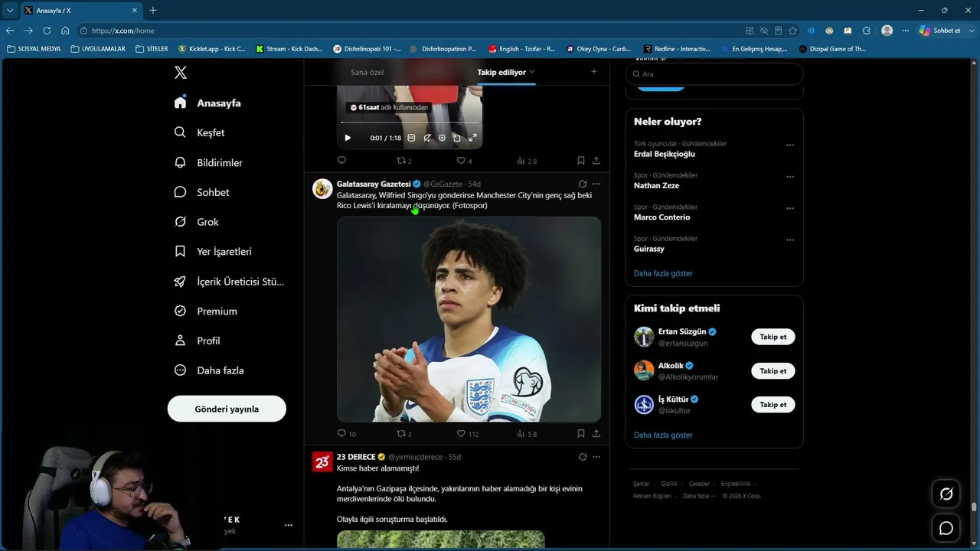Viewport: 980px width, 551px height.
Task: Open more options on 23 DERECE post
Action: pyautogui.click(x=596, y=457)
